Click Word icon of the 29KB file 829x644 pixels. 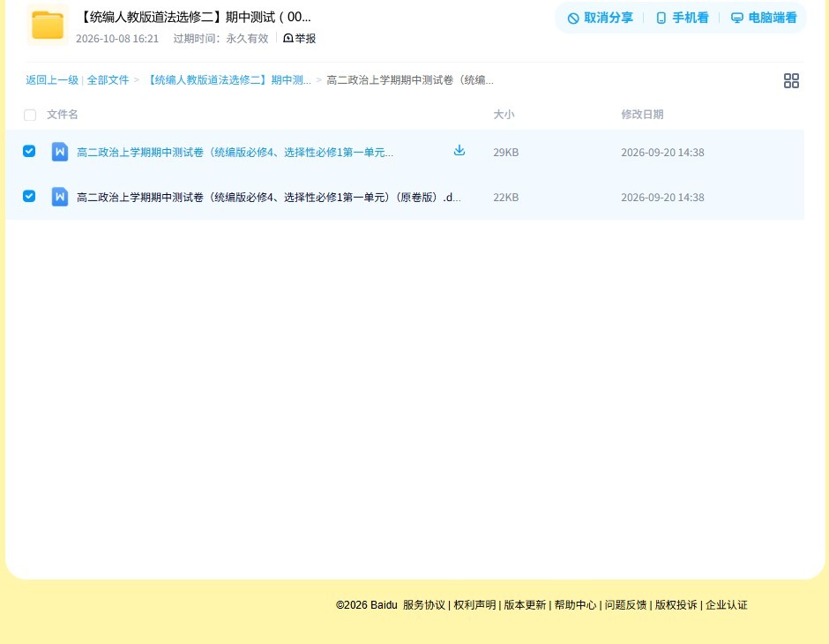point(60,152)
